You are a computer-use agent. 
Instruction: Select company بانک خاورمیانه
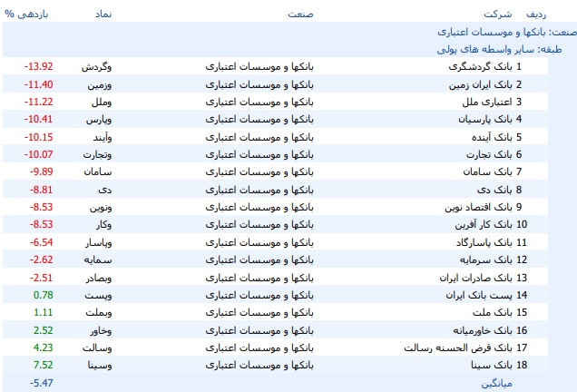pos(483,330)
